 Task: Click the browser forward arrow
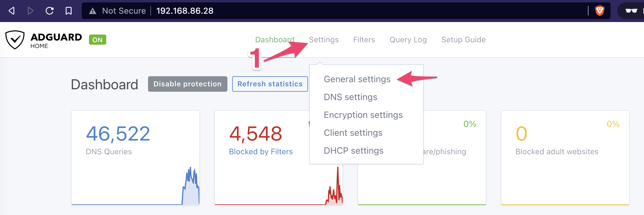coord(30,11)
